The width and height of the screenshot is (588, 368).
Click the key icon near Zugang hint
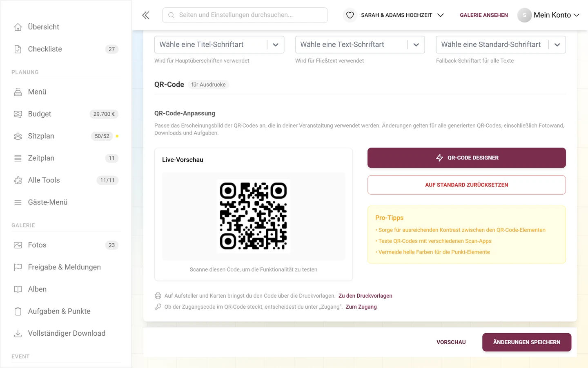pos(158,307)
